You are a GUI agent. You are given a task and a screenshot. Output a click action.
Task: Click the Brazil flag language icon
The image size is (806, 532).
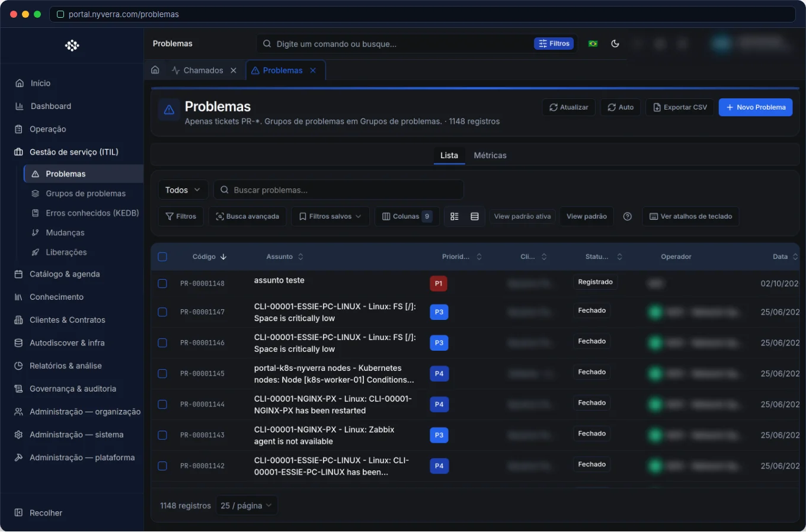[x=593, y=44]
